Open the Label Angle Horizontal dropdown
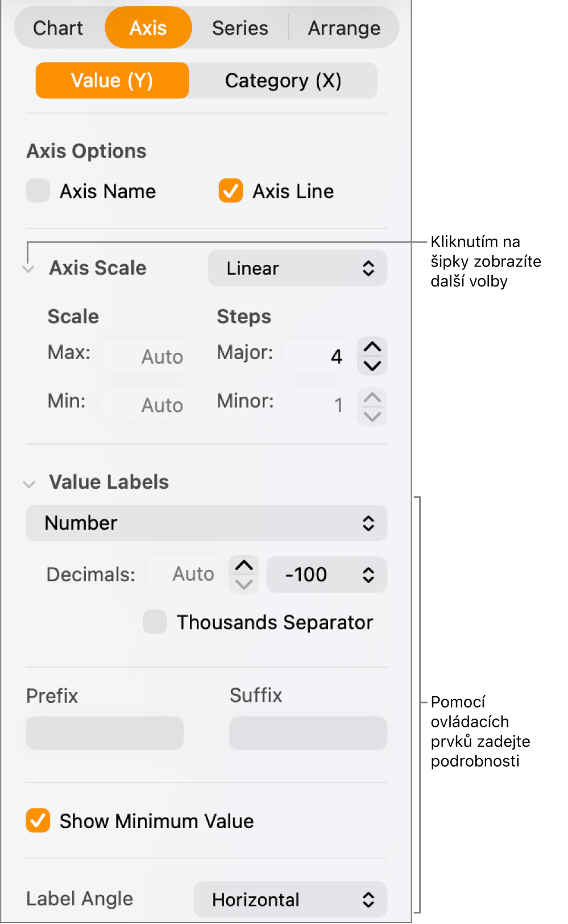Viewport: 568px width, 924px height. (x=290, y=899)
